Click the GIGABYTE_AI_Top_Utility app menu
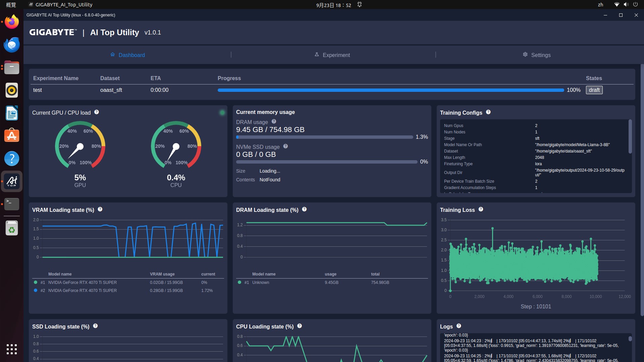Screen dimensions: 644x362 (60, 5)
